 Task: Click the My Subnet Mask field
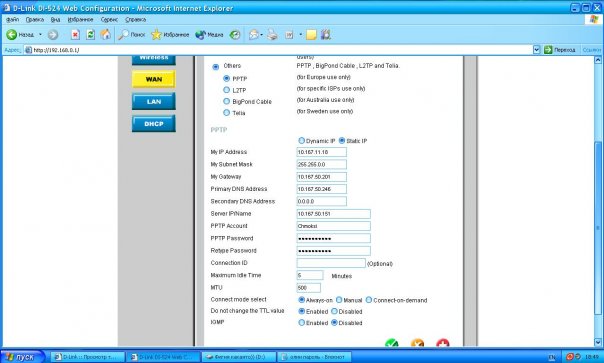click(x=321, y=165)
